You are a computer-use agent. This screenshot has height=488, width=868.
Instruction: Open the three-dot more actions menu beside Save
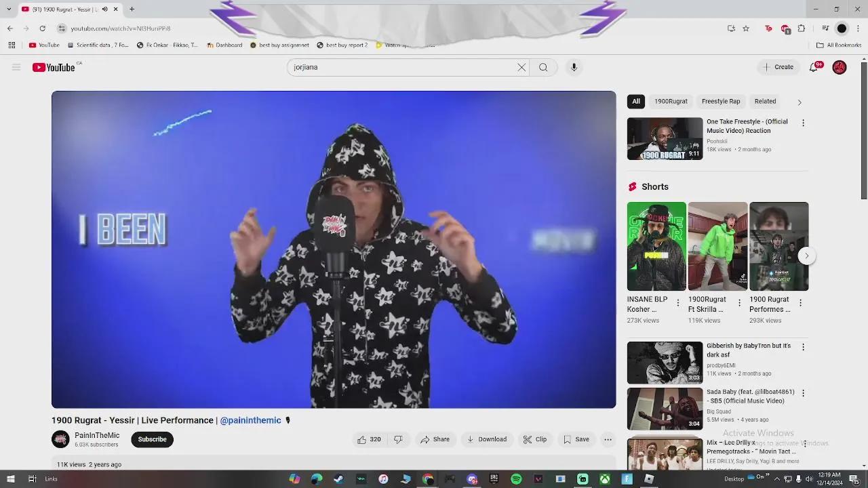point(608,439)
